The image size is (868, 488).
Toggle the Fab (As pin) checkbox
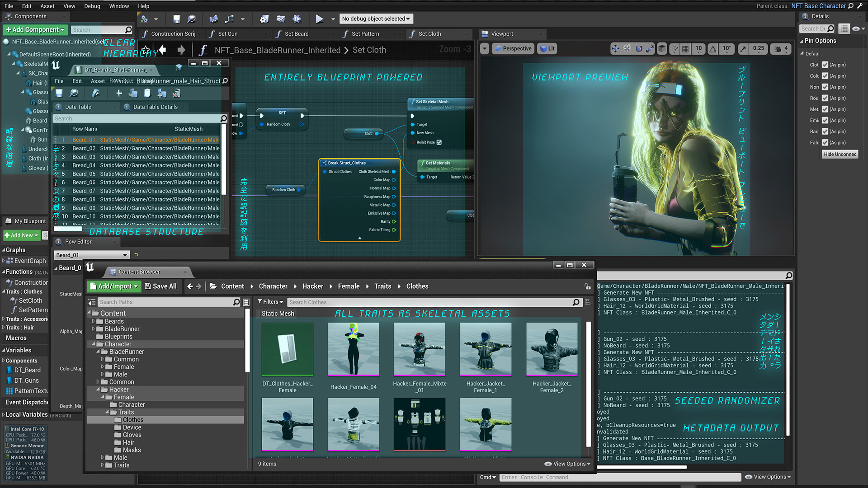(x=825, y=143)
